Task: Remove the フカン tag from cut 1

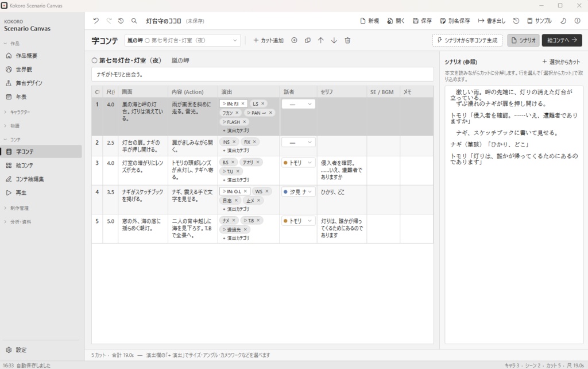Action: tap(237, 113)
